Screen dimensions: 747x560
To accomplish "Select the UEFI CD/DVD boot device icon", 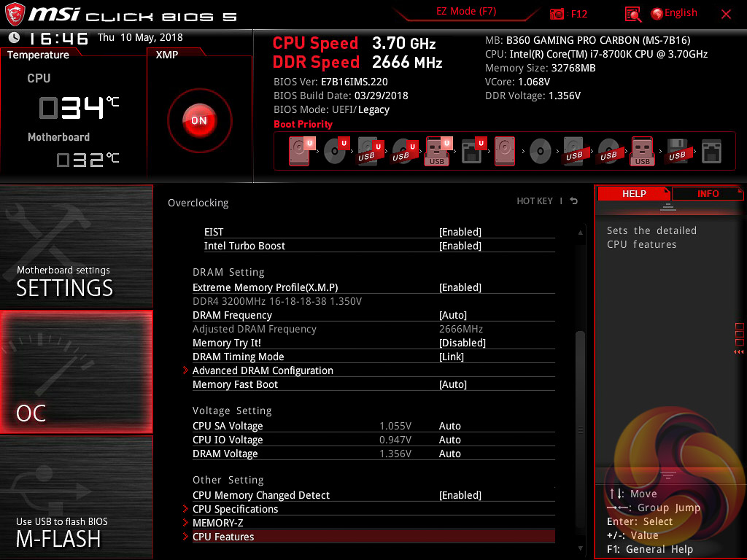I will coord(336,151).
